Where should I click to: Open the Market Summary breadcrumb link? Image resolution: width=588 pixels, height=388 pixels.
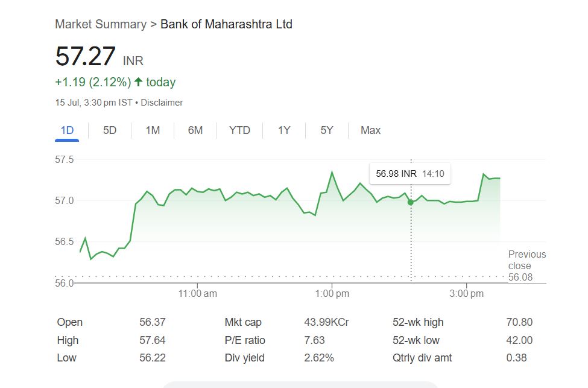(x=101, y=25)
